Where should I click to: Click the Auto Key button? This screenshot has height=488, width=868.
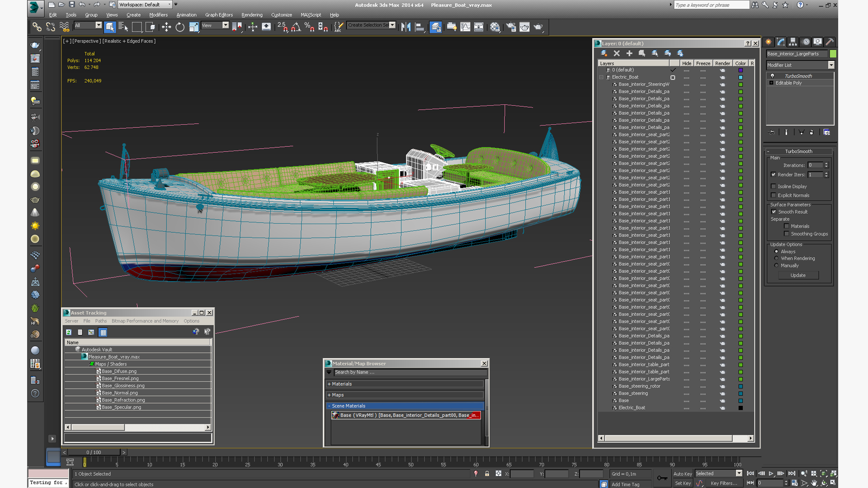click(x=682, y=474)
